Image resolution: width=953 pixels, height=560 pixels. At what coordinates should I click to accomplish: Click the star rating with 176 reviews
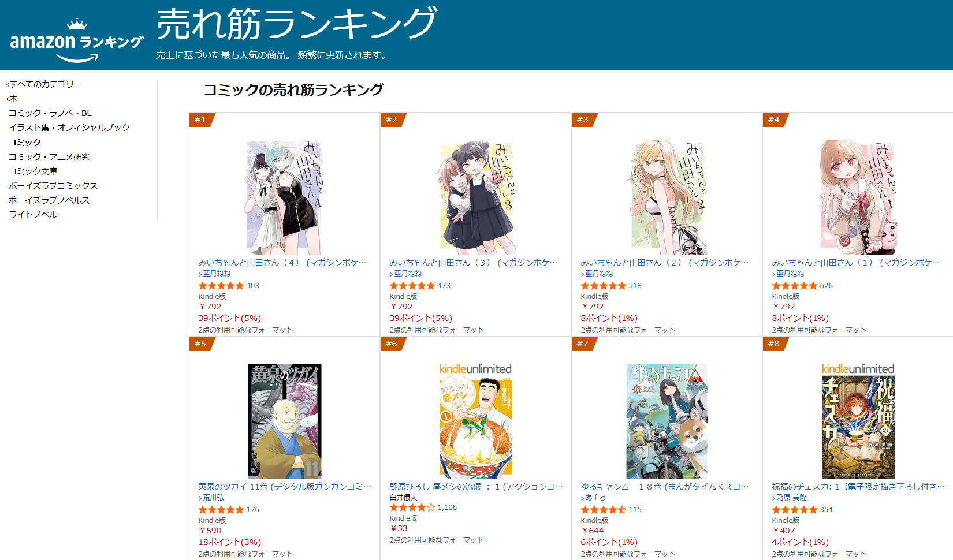(221, 510)
